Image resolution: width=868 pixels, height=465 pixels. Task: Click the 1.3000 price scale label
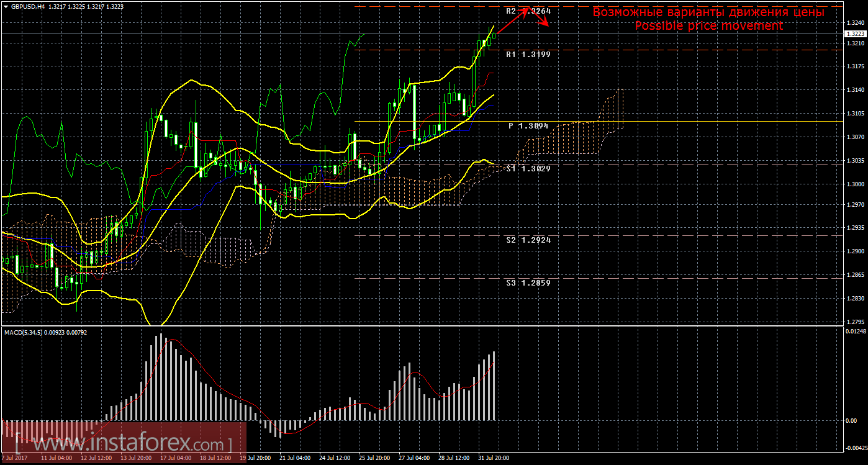[x=856, y=184]
